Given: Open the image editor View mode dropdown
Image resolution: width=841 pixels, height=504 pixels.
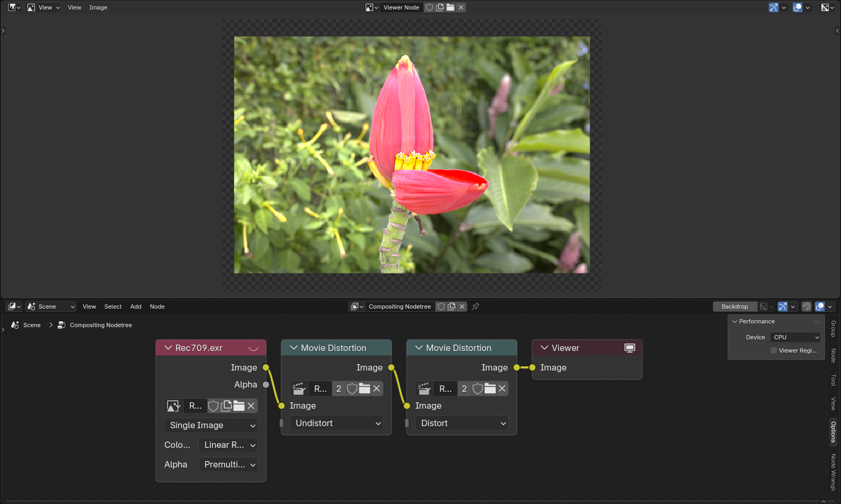Looking at the screenshot, I should click(x=43, y=7).
